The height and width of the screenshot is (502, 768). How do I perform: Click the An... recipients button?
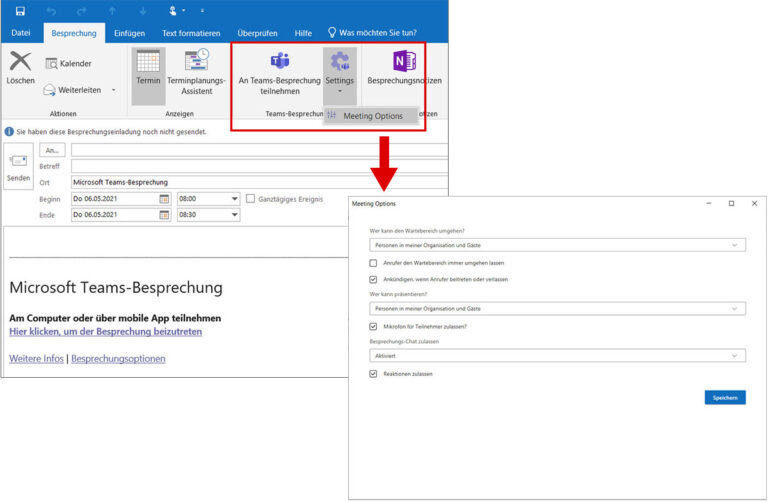[x=52, y=150]
